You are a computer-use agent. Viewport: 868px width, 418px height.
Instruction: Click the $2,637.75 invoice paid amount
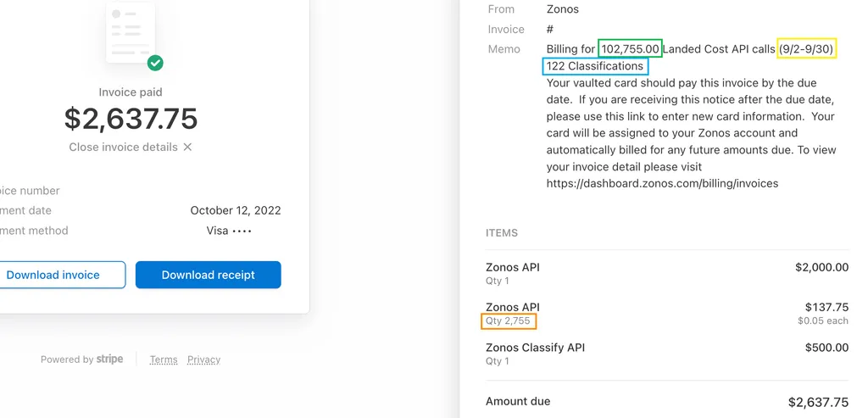pyautogui.click(x=131, y=119)
